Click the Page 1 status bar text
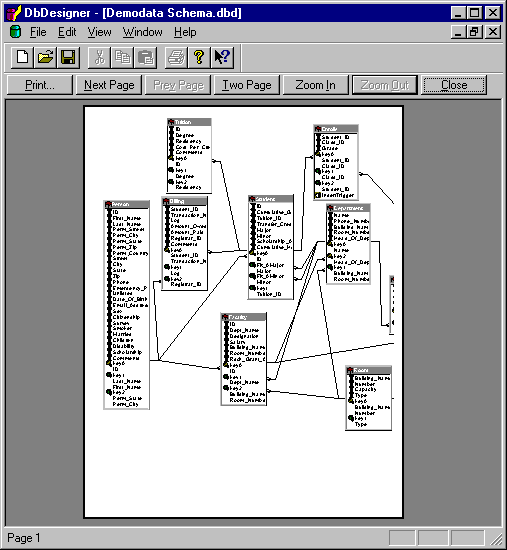 [x=24, y=538]
